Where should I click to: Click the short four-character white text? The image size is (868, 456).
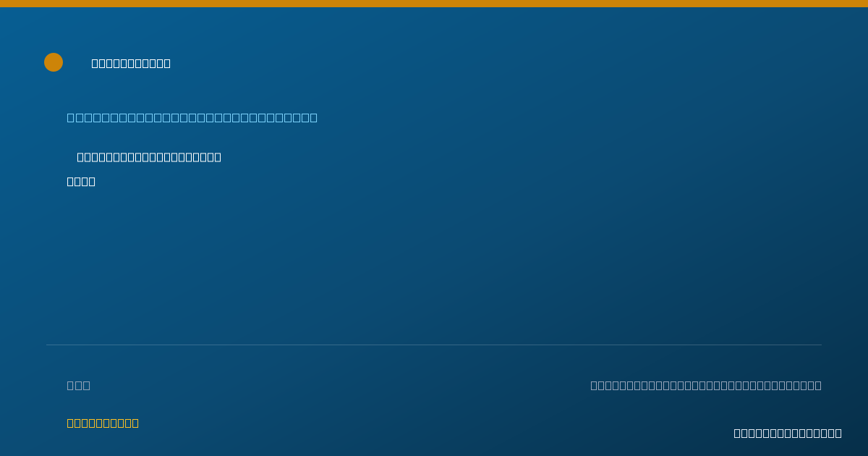81,182
